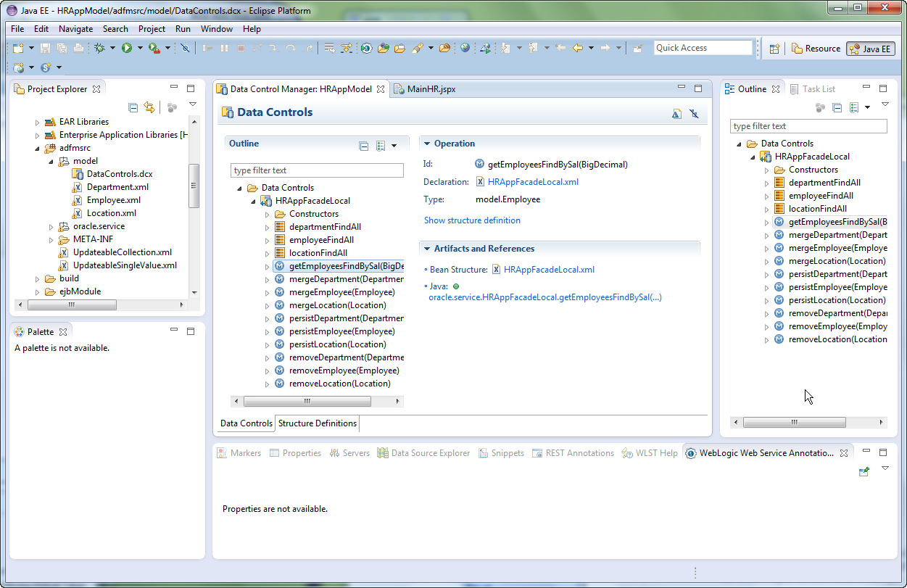Switch to the Java EE perspective

870,49
